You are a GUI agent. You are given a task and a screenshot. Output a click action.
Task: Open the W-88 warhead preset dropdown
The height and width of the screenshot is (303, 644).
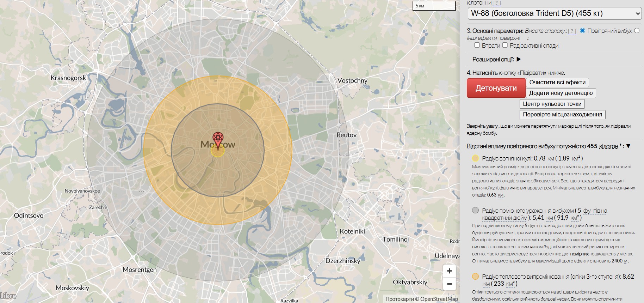pyautogui.click(x=554, y=14)
